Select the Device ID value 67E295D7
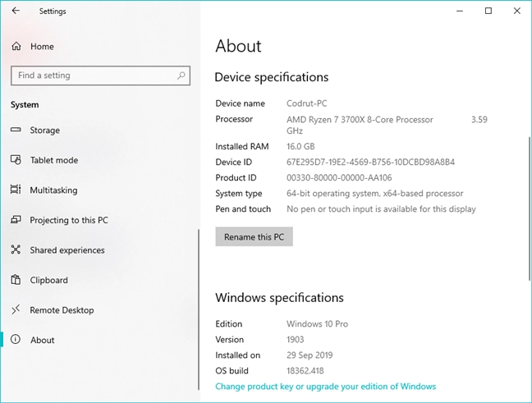The image size is (532, 403). point(370,162)
